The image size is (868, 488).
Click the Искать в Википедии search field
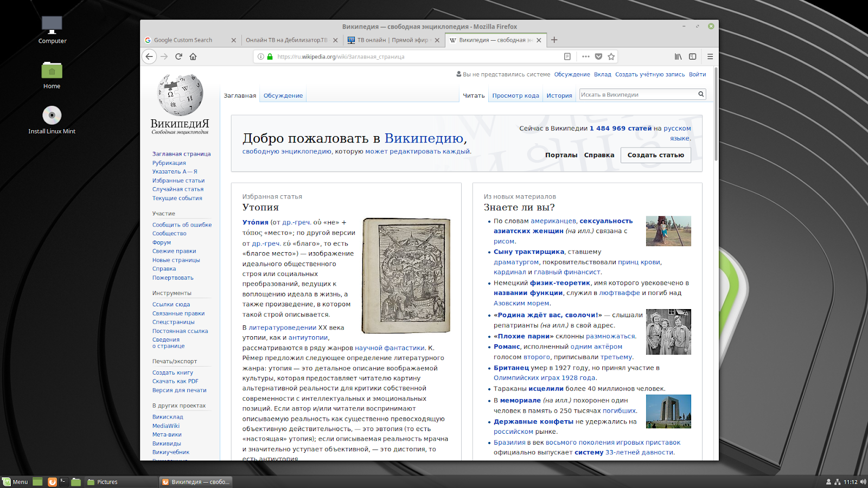pyautogui.click(x=637, y=94)
